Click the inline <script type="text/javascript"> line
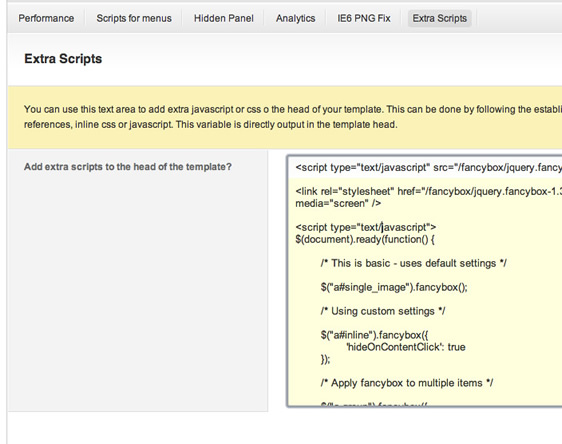This screenshot has width=562, height=444. click(366, 227)
